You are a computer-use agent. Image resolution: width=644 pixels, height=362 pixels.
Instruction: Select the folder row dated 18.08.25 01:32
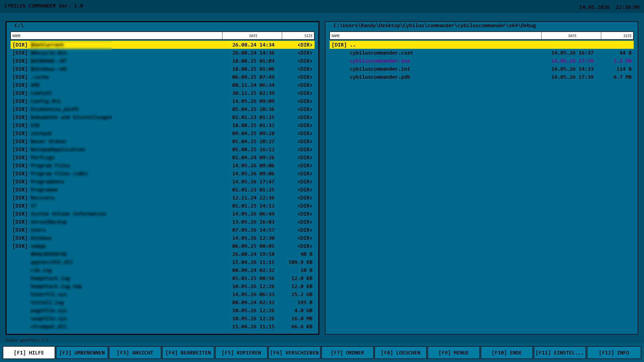[163, 125]
